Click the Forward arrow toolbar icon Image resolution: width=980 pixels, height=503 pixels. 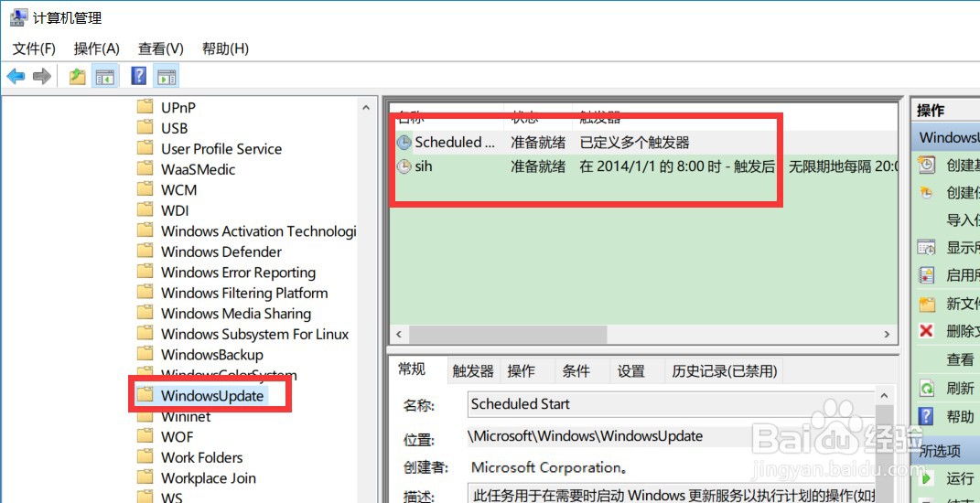42,77
